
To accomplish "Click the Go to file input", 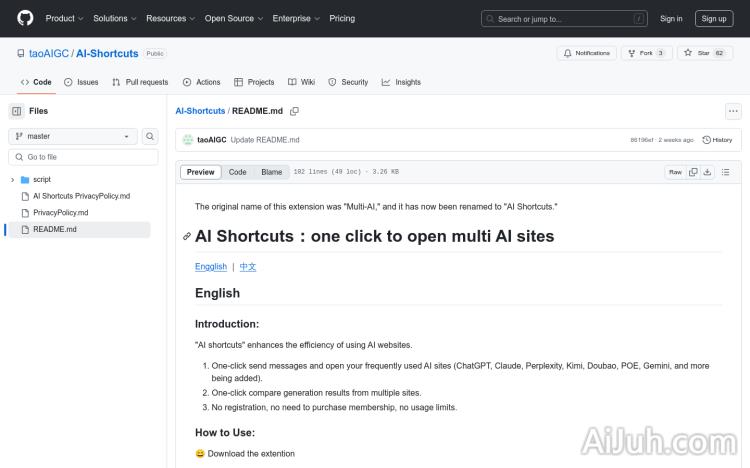I will tap(85, 157).
